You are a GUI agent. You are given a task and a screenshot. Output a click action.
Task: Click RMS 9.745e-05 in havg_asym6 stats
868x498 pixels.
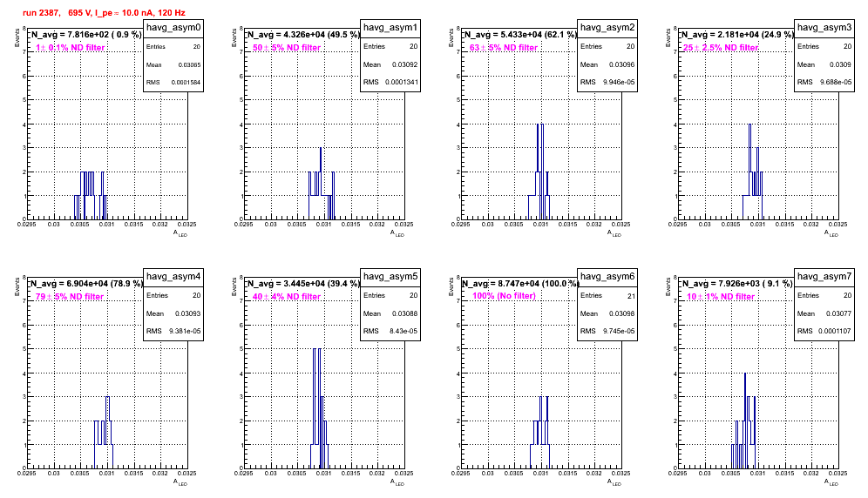pos(607,332)
